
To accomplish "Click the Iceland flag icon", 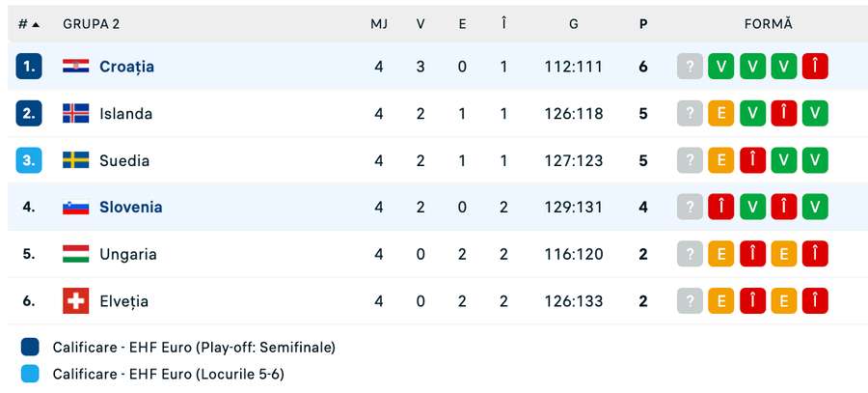I will 76,114.
